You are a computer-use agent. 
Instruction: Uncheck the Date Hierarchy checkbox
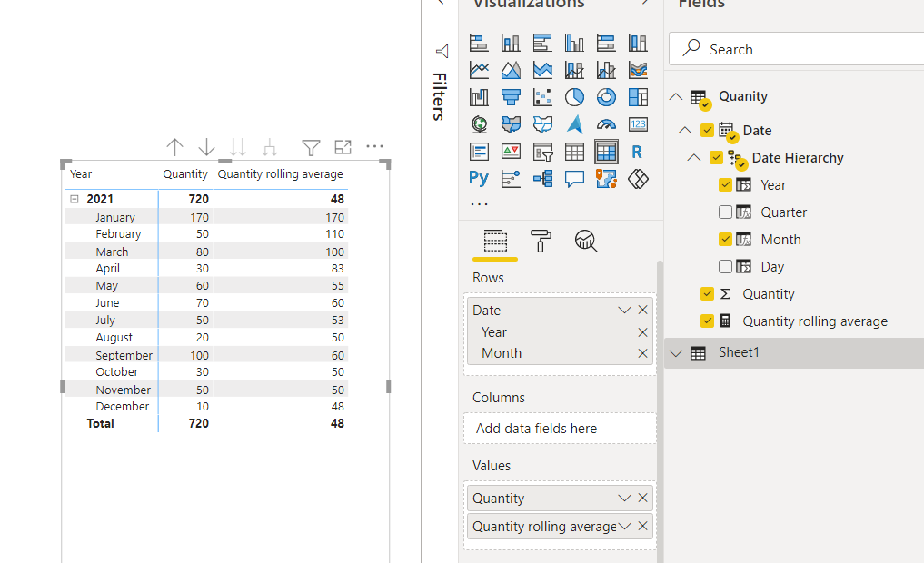click(x=716, y=157)
